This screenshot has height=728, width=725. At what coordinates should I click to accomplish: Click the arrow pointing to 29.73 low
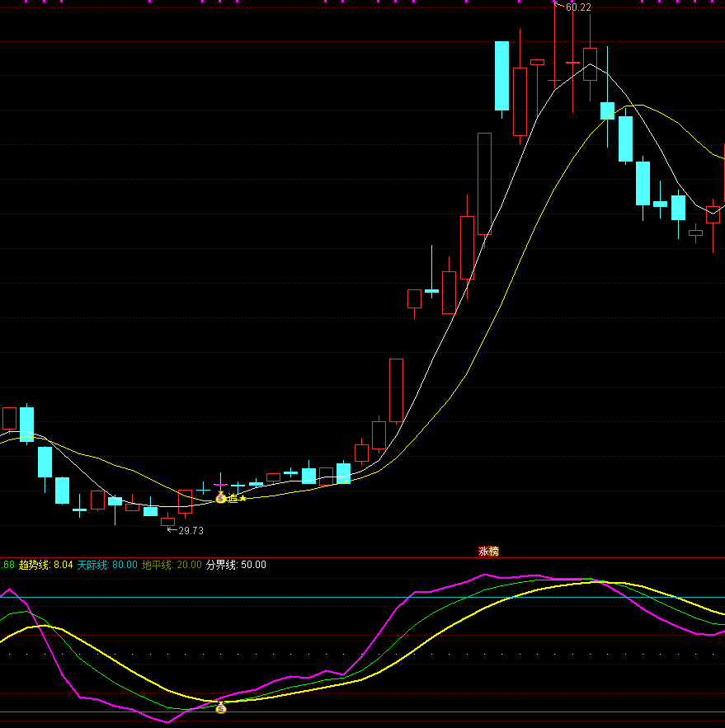click(x=172, y=530)
